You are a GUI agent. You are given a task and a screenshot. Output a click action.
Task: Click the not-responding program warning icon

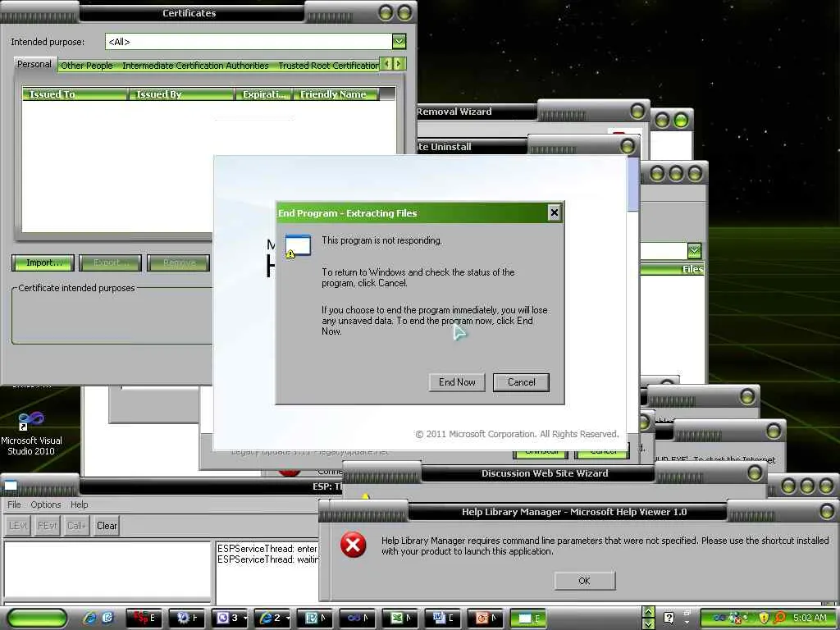coord(298,246)
